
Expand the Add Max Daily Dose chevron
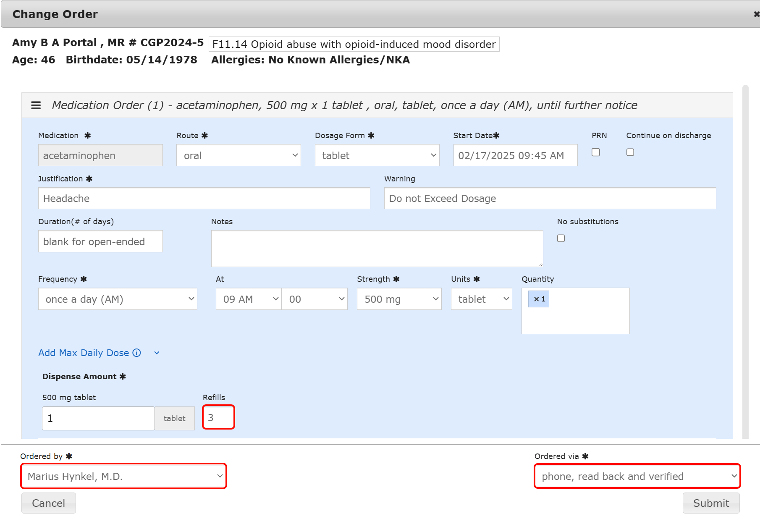click(x=157, y=353)
